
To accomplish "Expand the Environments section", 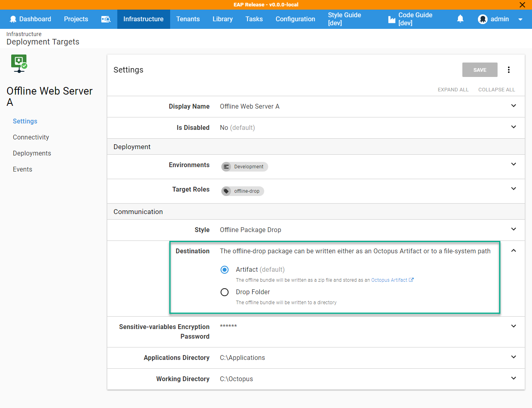I will pyautogui.click(x=514, y=164).
